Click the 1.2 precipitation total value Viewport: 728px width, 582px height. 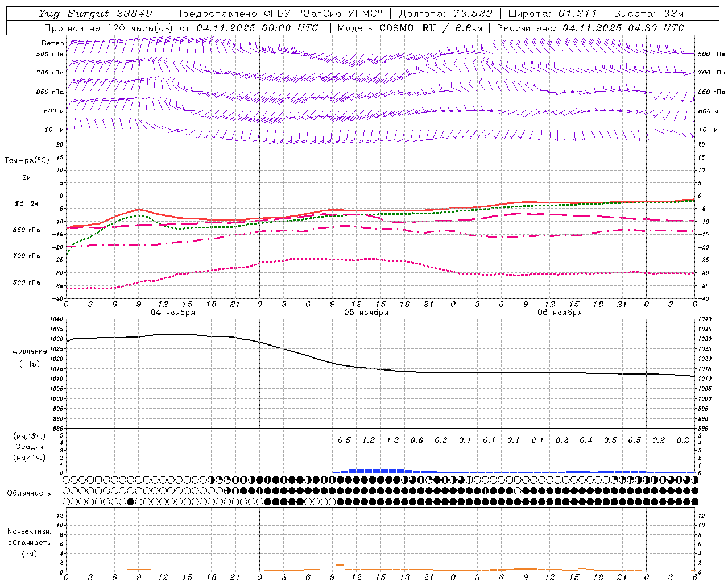click(x=369, y=440)
